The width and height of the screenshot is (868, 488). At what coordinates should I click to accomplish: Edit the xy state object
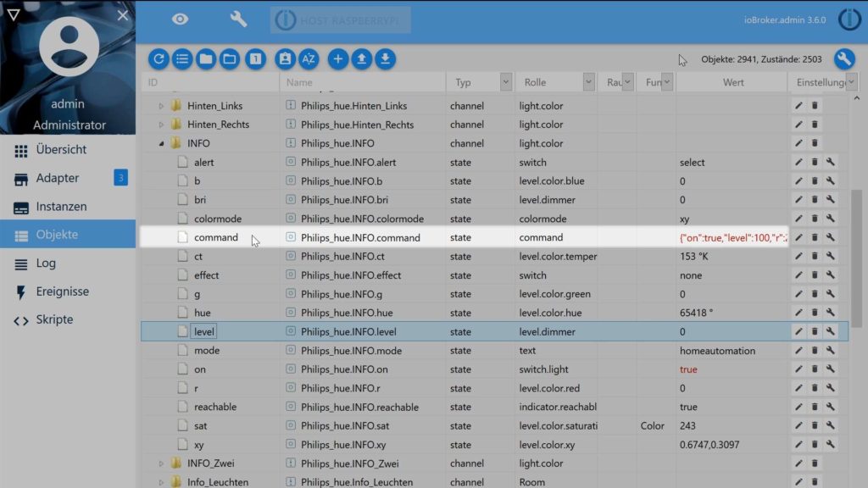(798, 444)
